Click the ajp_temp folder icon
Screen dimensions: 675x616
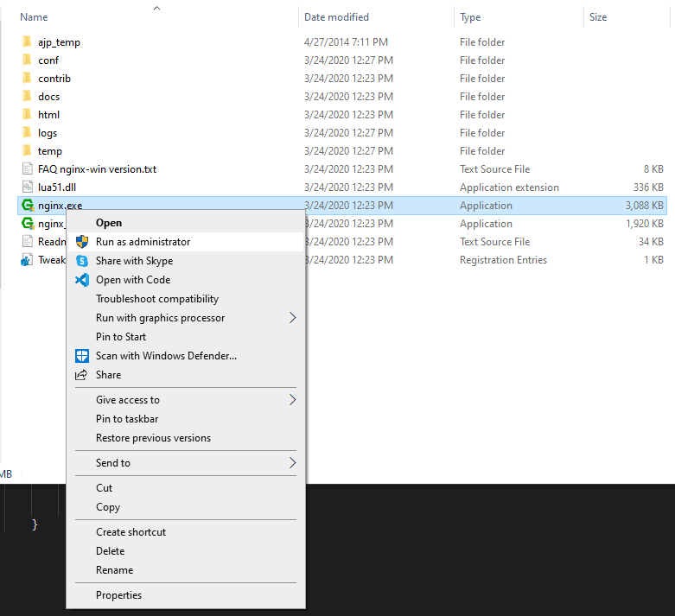click(x=27, y=42)
